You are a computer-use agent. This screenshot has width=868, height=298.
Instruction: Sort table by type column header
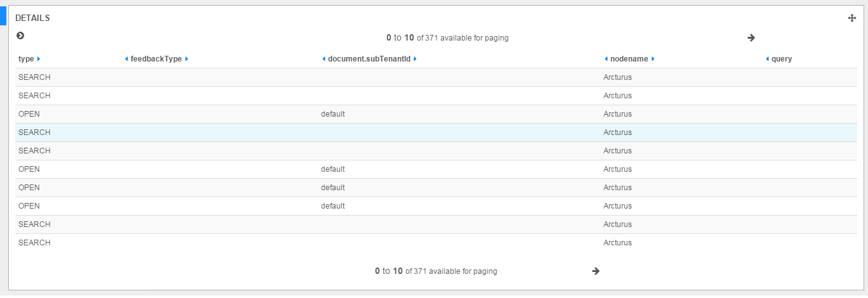(26, 59)
